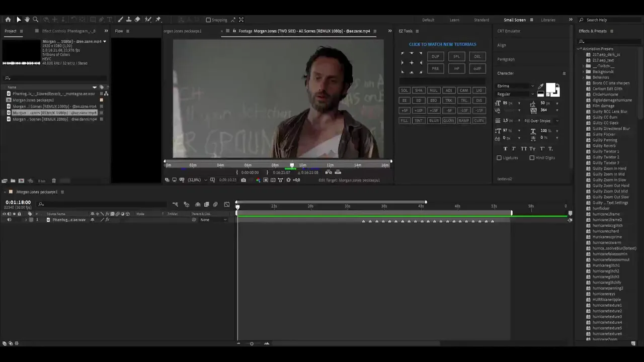Collapse the Animation Presets folder
The height and width of the screenshot is (362, 644).
(579, 49)
